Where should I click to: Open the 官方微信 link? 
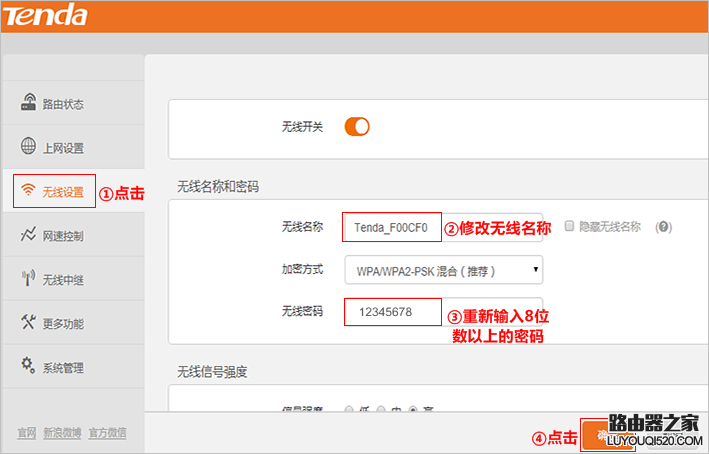tap(107, 433)
